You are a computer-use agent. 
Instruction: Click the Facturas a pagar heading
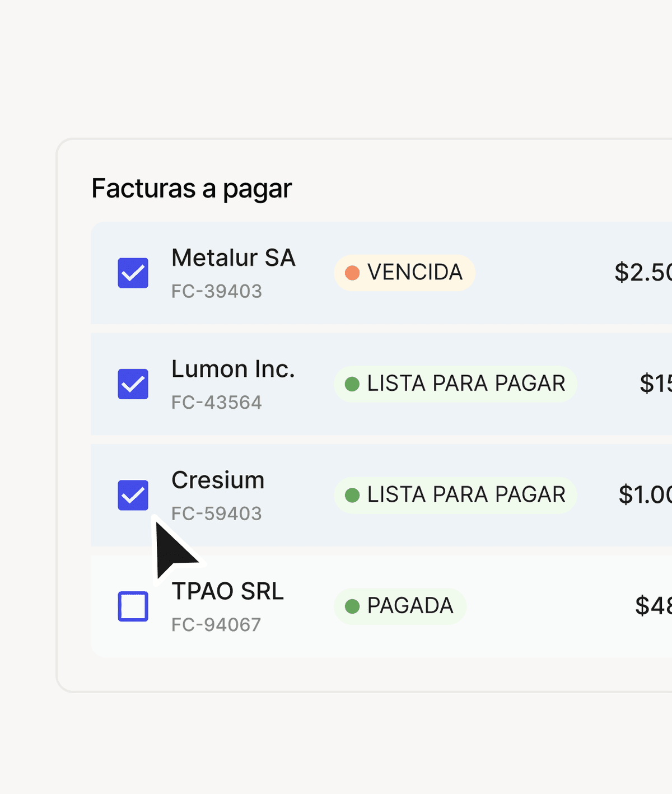tap(192, 188)
